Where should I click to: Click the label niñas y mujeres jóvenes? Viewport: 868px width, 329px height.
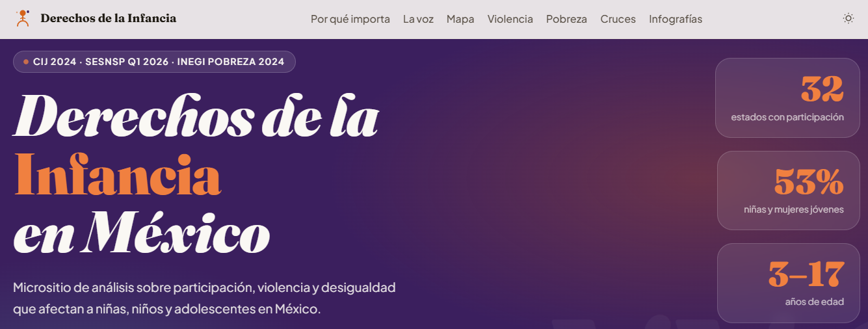coord(794,209)
